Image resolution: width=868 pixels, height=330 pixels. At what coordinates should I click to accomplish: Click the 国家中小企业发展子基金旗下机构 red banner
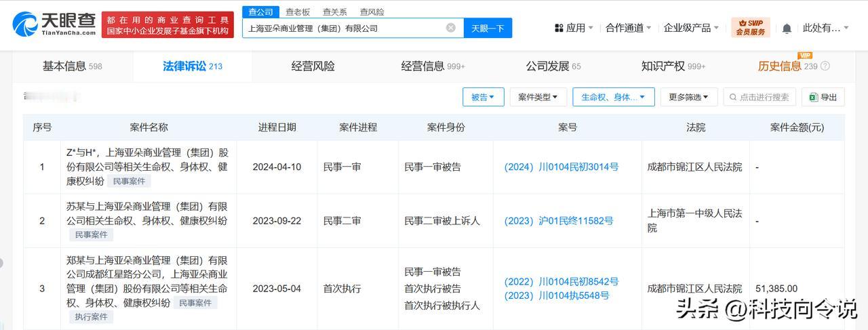click(167, 25)
